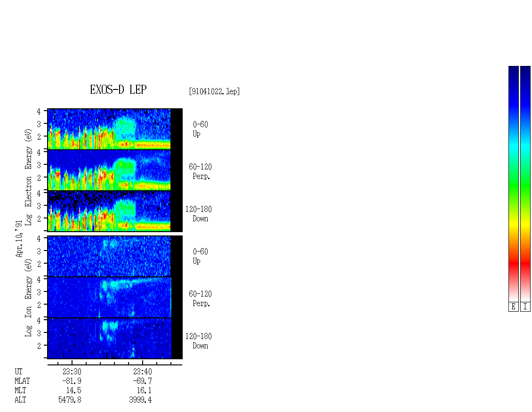The height and width of the screenshot is (412, 532).
Task: Click the MLT value 14.5
Action: pyautogui.click(x=73, y=391)
